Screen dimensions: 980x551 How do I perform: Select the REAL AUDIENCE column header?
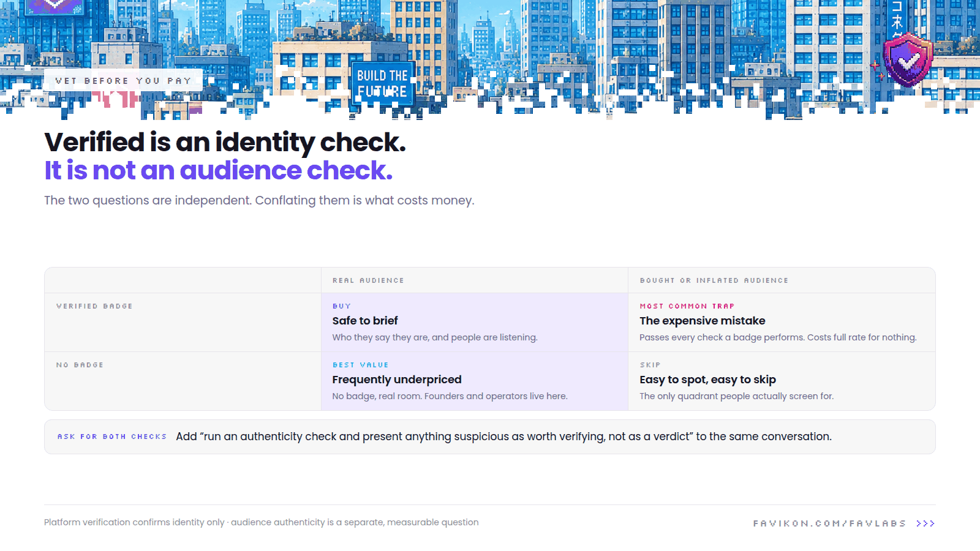coord(368,280)
